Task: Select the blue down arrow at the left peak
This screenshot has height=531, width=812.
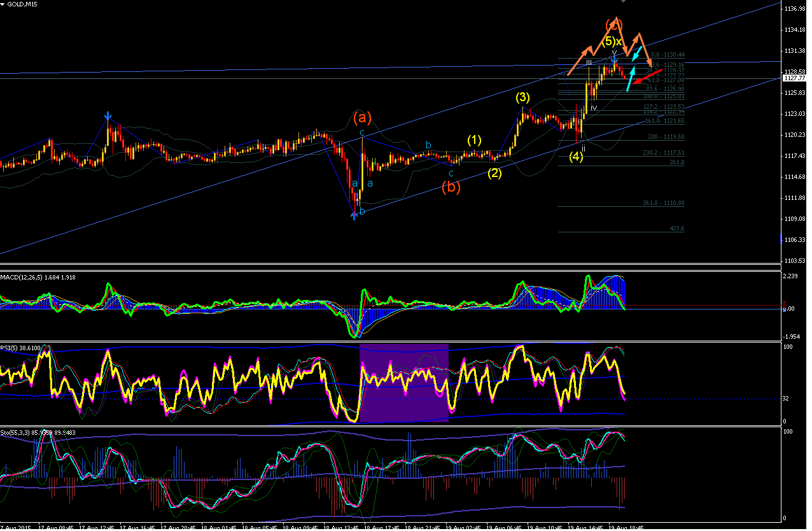Action: click(108, 117)
